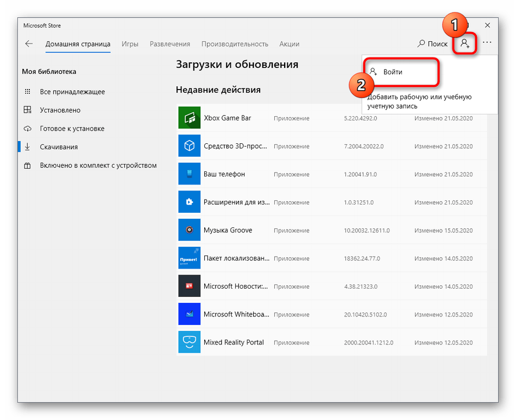Click the Your Phone app icon
This screenshot has width=516, height=420.
(189, 174)
